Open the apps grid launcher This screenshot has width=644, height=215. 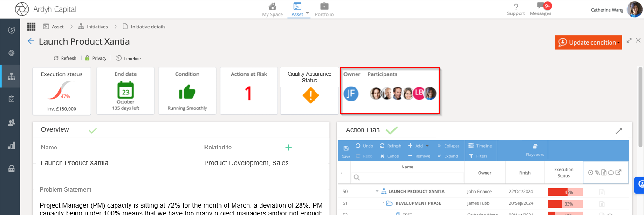point(31,27)
